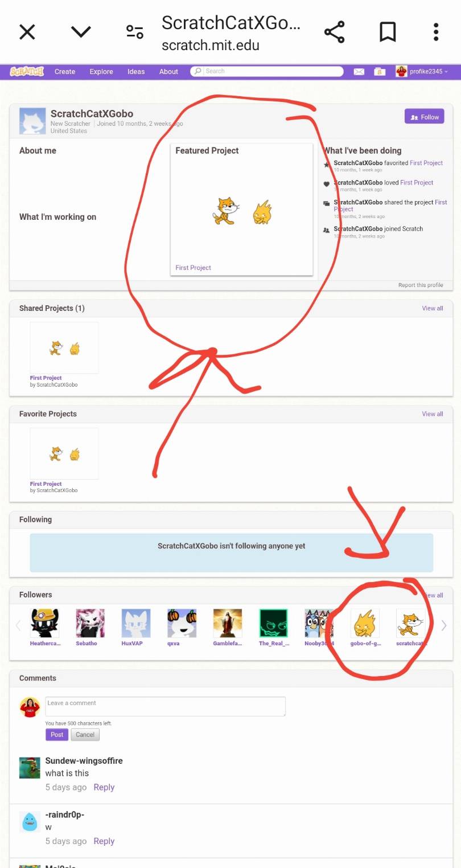Screen dimensions: 461x868
Task: Expand the profike2345 account dropdown
Action: point(422,71)
